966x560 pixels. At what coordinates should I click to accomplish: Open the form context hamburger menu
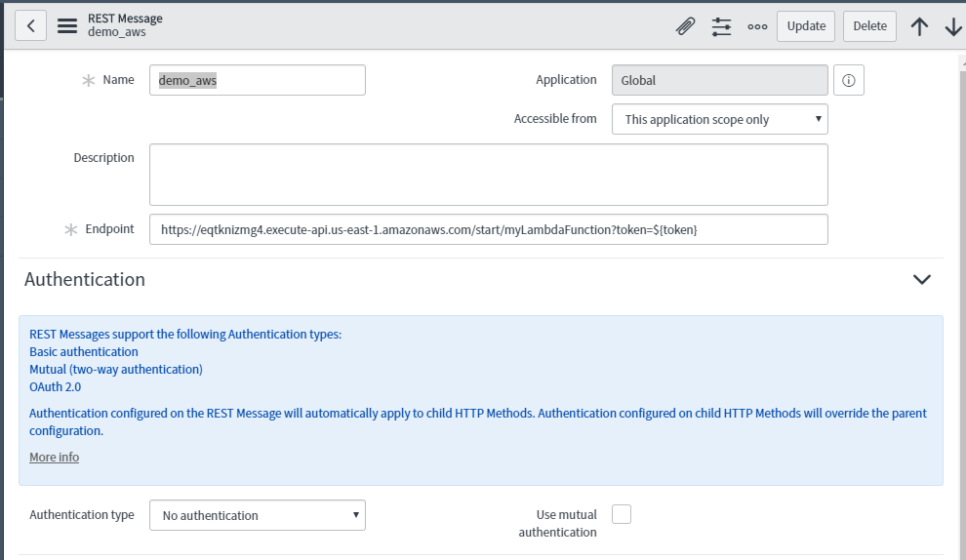[x=67, y=26]
